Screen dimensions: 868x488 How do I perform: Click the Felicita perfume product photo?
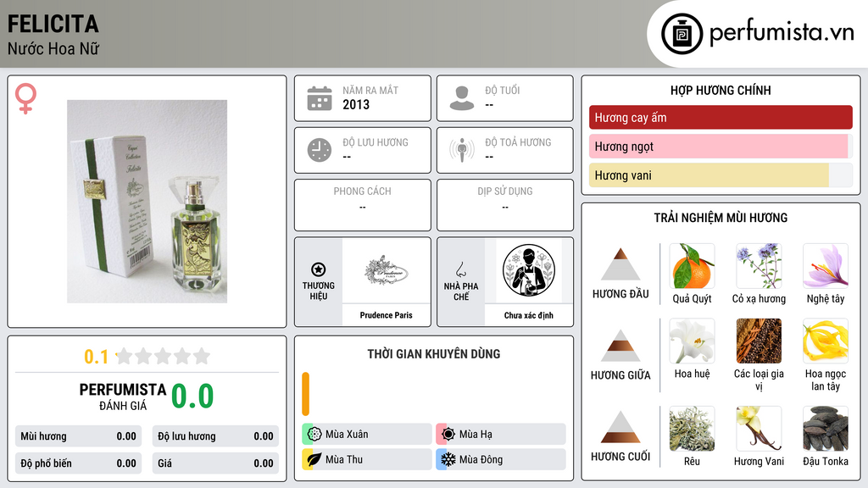click(x=147, y=202)
